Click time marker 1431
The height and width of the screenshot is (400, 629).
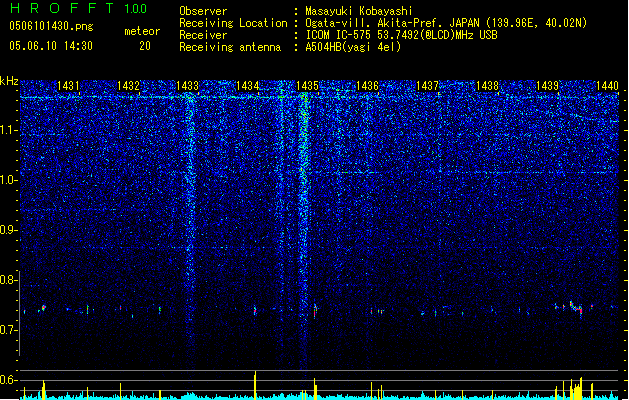tap(68, 86)
